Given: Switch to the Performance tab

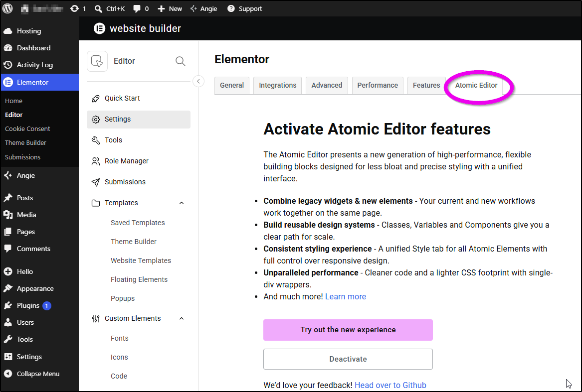Looking at the screenshot, I should tap(378, 86).
